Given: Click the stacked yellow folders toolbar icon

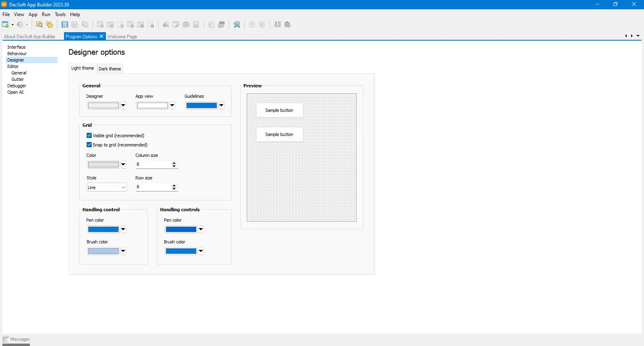Looking at the screenshot, I should tap(50, 25).
